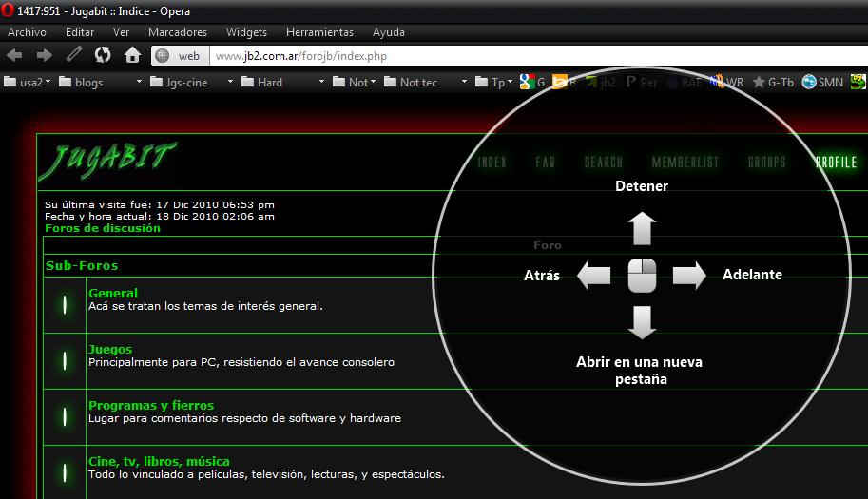Image resolution: width=868 pixels, height=499 pixels.
Task: Open the Juegos forum link
Action: click(110, 349)
